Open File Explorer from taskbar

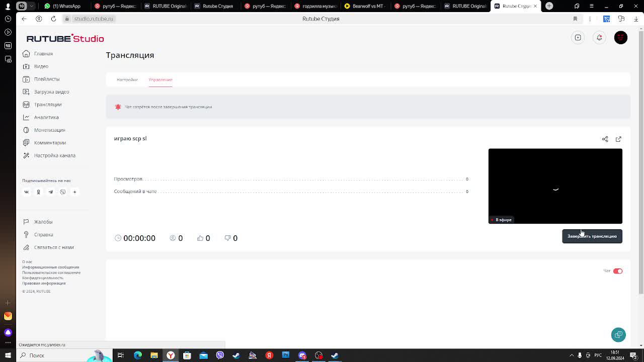coord(154,355)
